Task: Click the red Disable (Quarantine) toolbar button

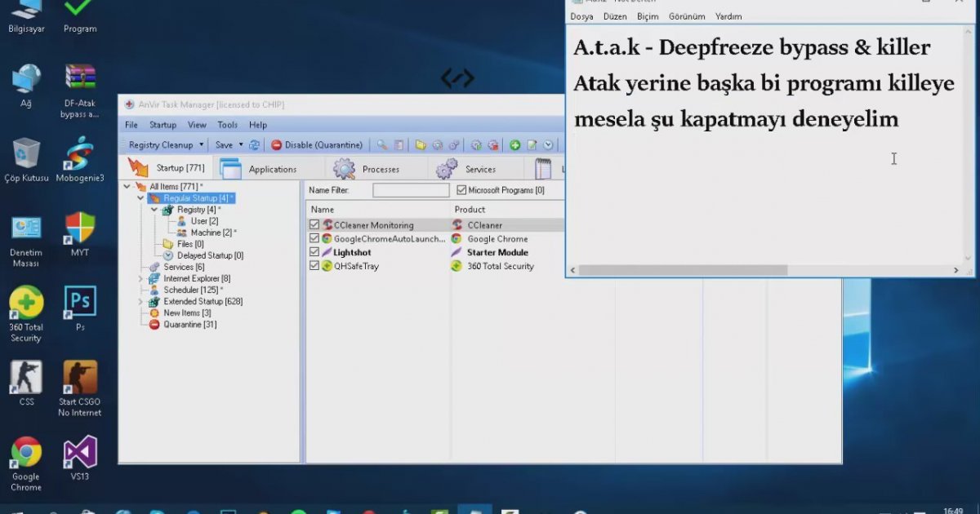Action: pos(317,145)
